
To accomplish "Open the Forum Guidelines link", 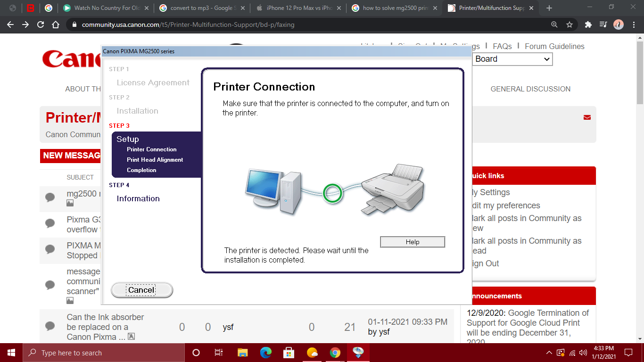I will click(x=554, y=46).
